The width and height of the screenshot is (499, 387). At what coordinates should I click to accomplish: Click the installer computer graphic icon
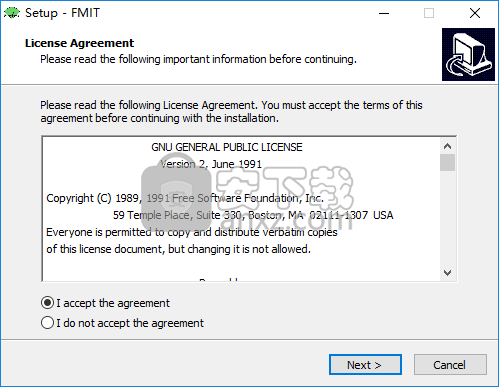pyautogui.click(x=468, y=54)
